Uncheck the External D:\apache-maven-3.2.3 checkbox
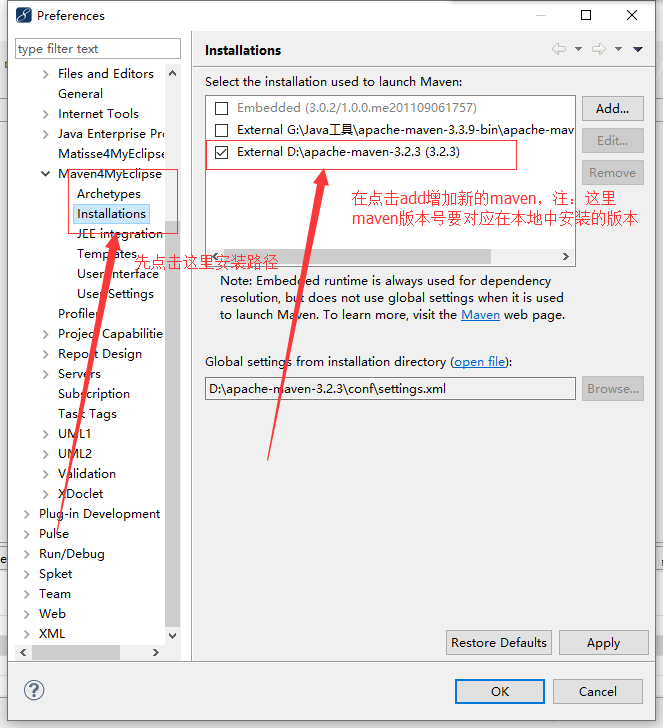The height and width of the screenshot is (728, 663). pos(221,152)
